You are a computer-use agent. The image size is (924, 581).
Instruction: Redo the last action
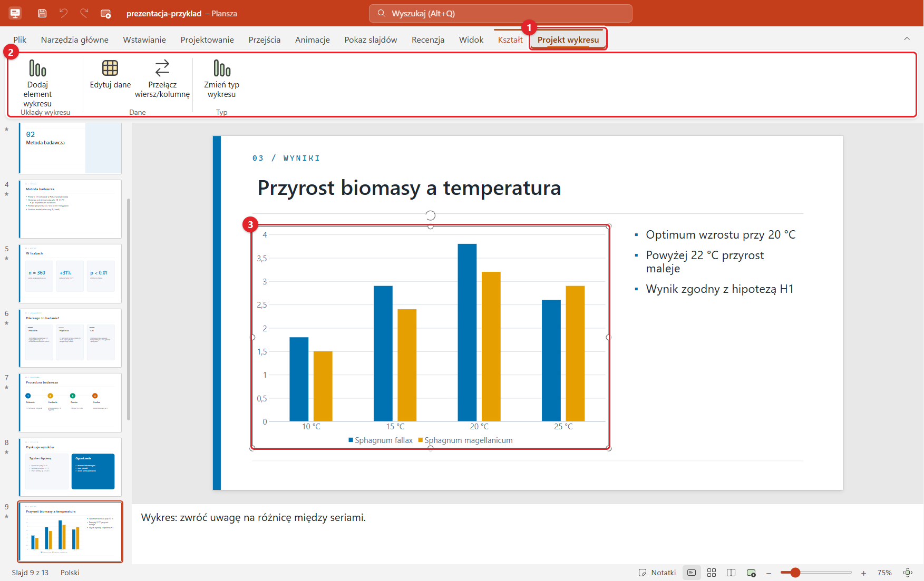[x=84, y=13]
